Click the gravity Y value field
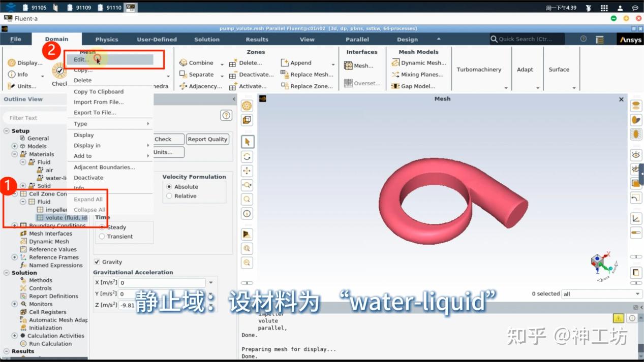The image size is (644, 362). pyautogui.click(x=162, y=294)
